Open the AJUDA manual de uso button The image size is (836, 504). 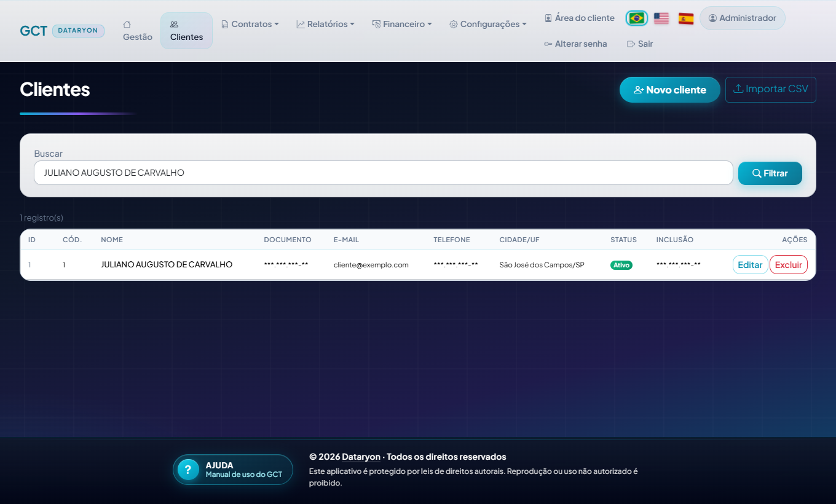(233, 470)
